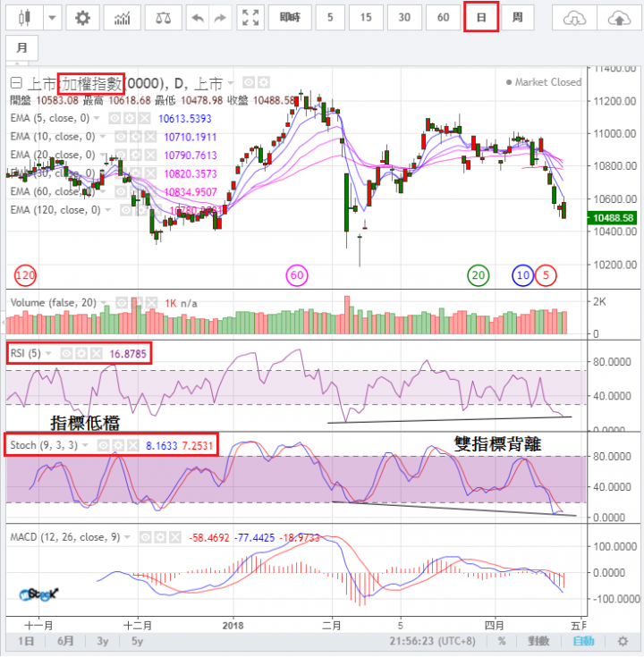Open RSI (5) settings gear
This screenshot has width=644, height=657.
click(x=81, y=354)
